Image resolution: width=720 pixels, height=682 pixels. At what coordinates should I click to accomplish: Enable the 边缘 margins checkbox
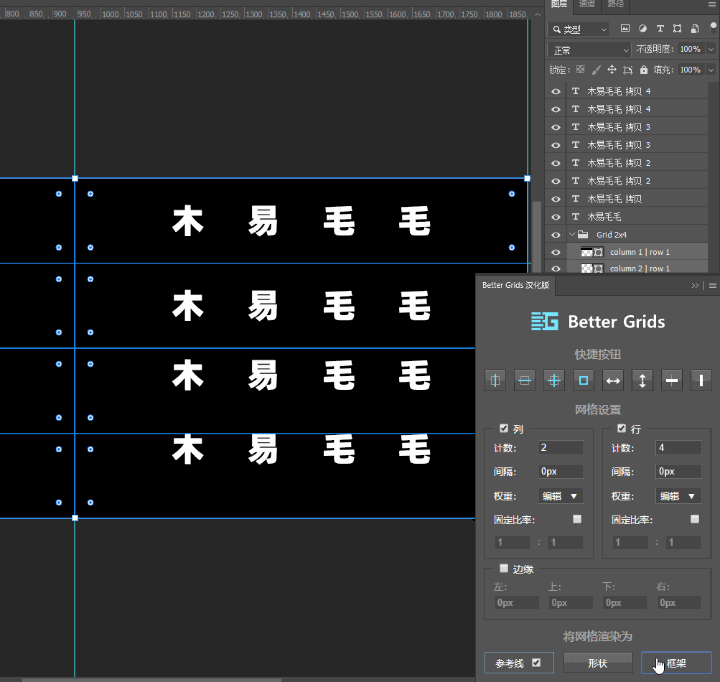tap(504, 569)
